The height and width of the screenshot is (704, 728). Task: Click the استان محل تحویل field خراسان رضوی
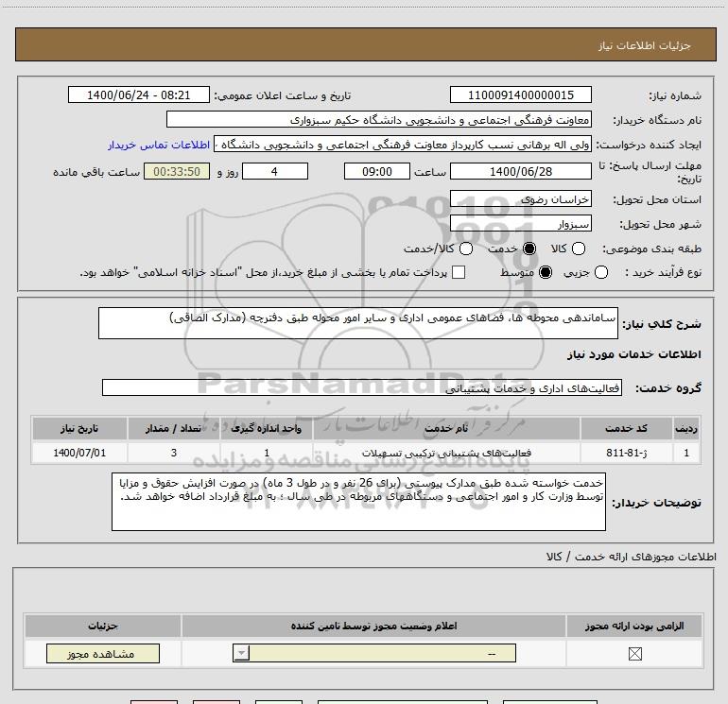click(520, 198)
